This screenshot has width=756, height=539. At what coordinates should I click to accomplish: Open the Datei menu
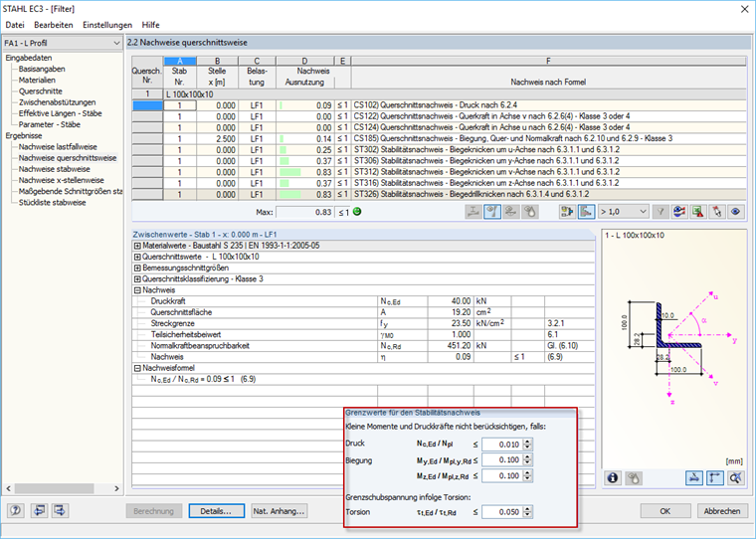coord(15,25)
